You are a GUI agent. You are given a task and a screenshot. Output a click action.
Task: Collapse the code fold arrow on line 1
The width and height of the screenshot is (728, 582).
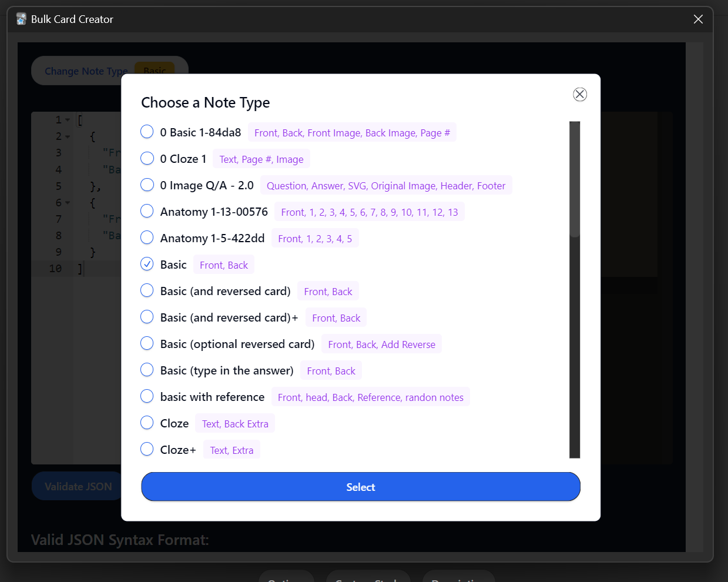coord(68,120)
